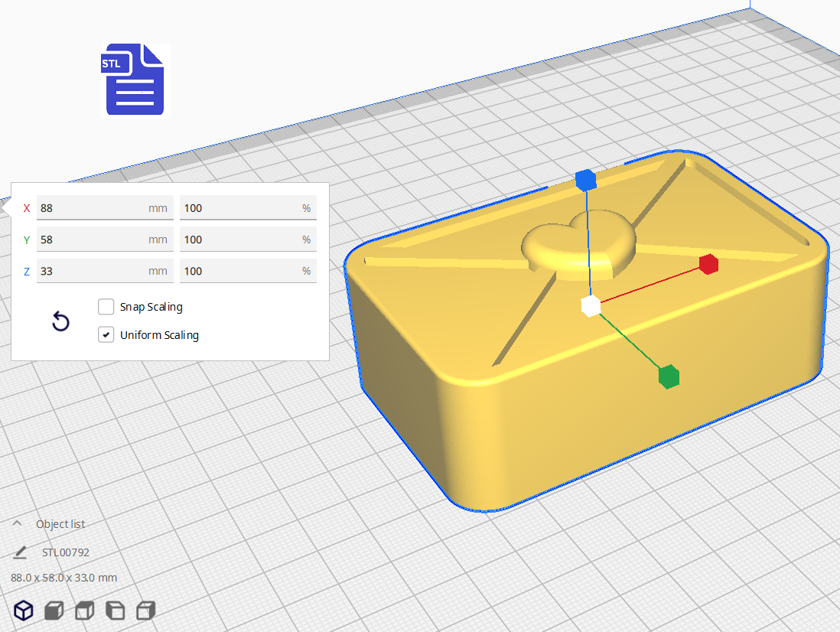Switch to right side view icon

point(145,610)
